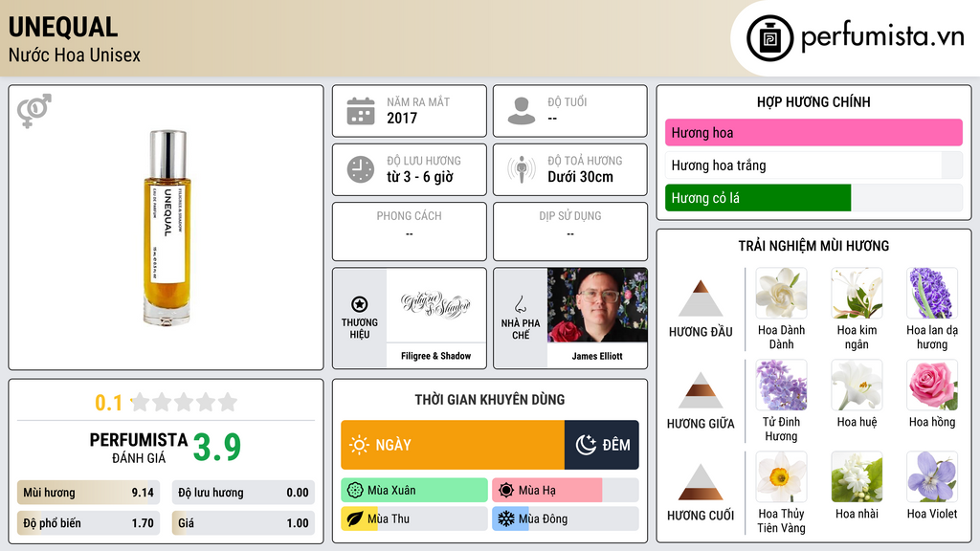Click the star badge Thương Hiệu icon
The width and height of the screenshot is (980, 551).
(360, 304)
